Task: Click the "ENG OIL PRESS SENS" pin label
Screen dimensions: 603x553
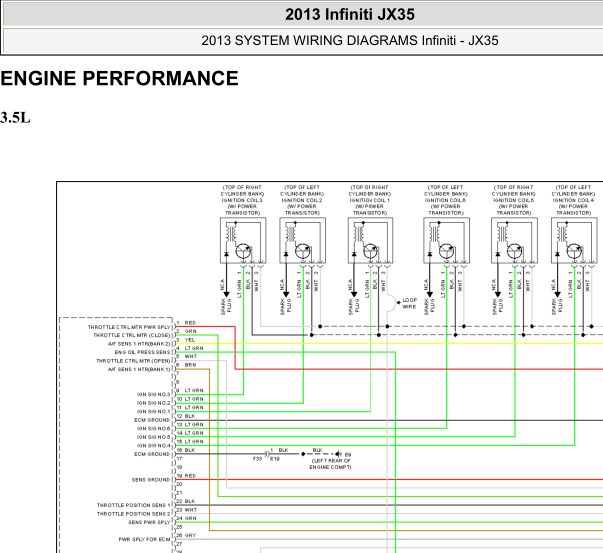Action: coord(142,353)
